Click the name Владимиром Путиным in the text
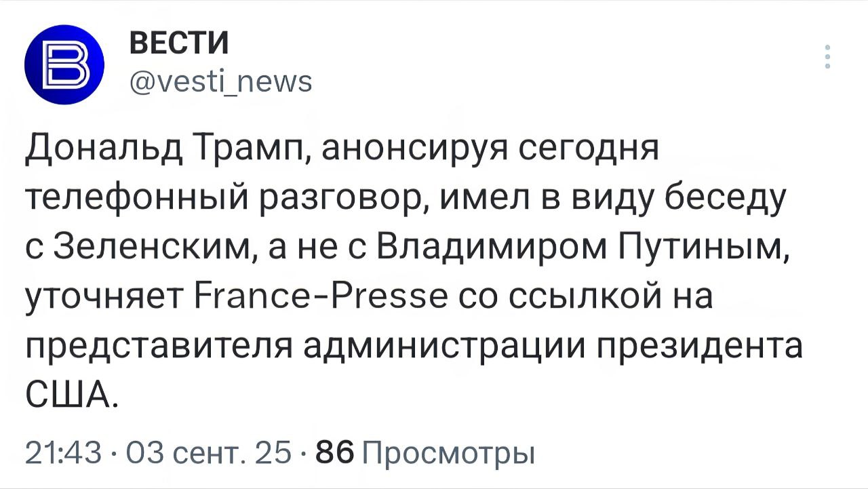868x489 pixels. click(x=583, y=248)
